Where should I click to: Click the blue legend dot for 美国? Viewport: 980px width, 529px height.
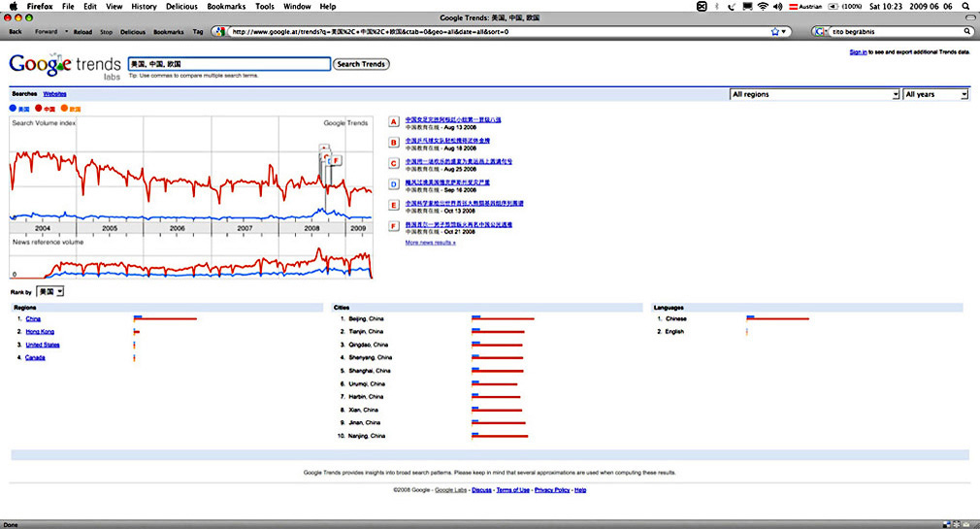pos(13,108)
